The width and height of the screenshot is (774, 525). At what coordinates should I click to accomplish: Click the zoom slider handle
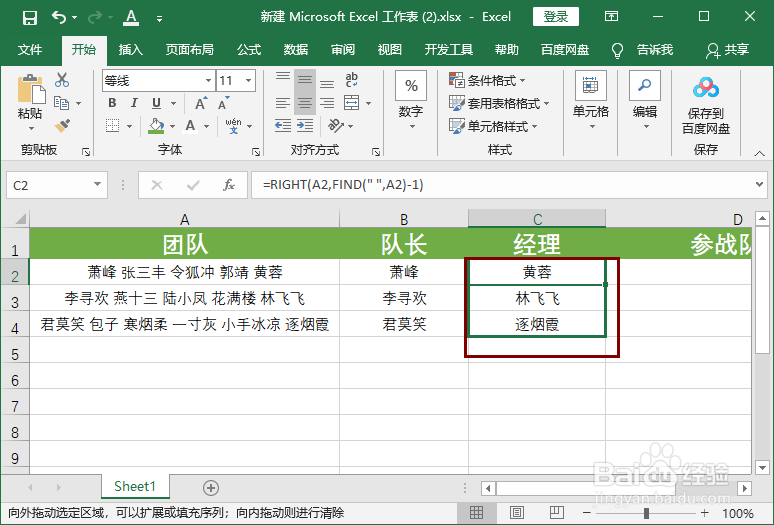click(646, 513)
